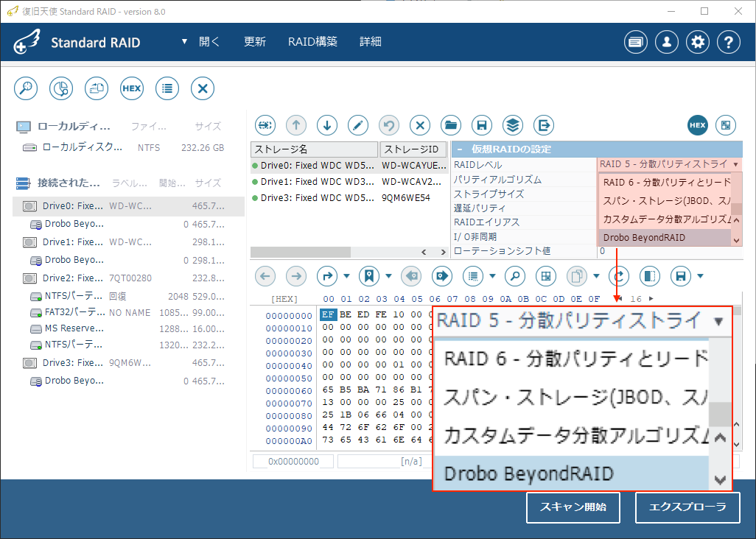This screenshot has width=756, height=539.
Task: Click the reload refresh icon in hex toolbar
Action: [619, 276]
